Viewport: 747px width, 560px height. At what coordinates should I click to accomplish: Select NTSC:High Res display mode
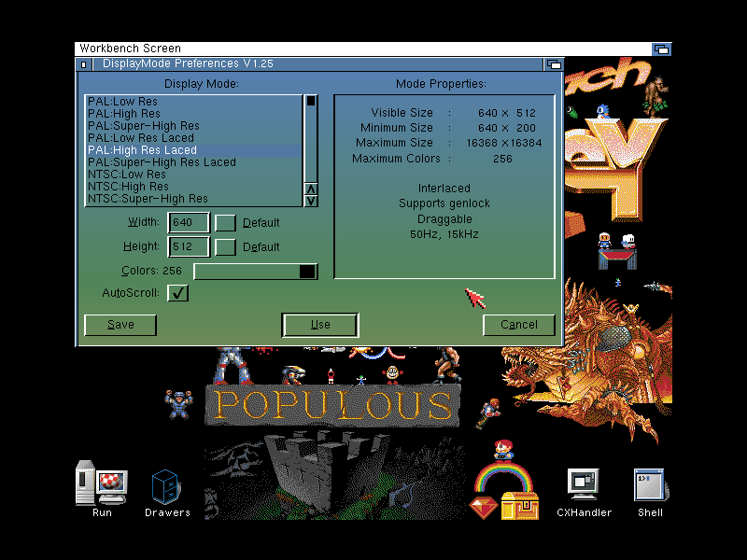[193, 187]
